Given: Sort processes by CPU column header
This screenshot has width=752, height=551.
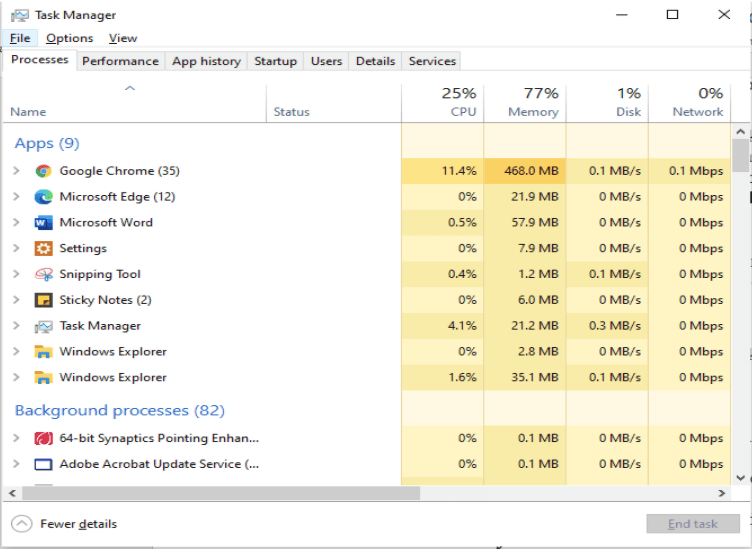Looking at the screenshot, I should tap(443, 104).
